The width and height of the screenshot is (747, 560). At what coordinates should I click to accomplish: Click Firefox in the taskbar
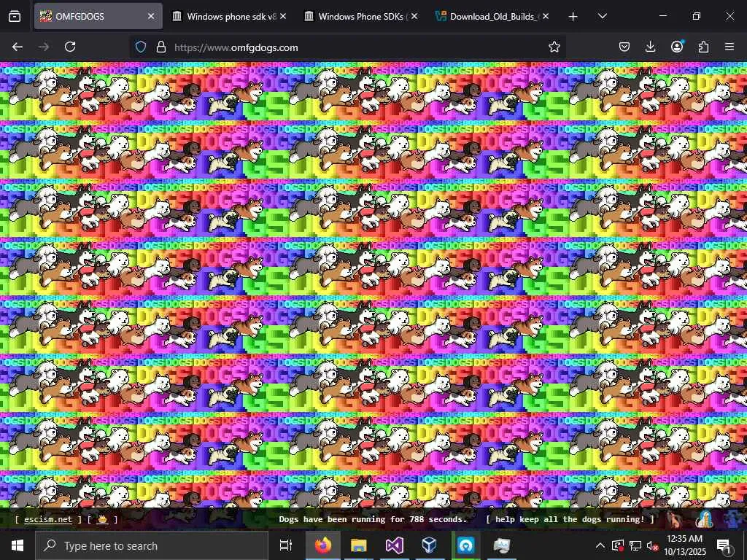[323, 545]
